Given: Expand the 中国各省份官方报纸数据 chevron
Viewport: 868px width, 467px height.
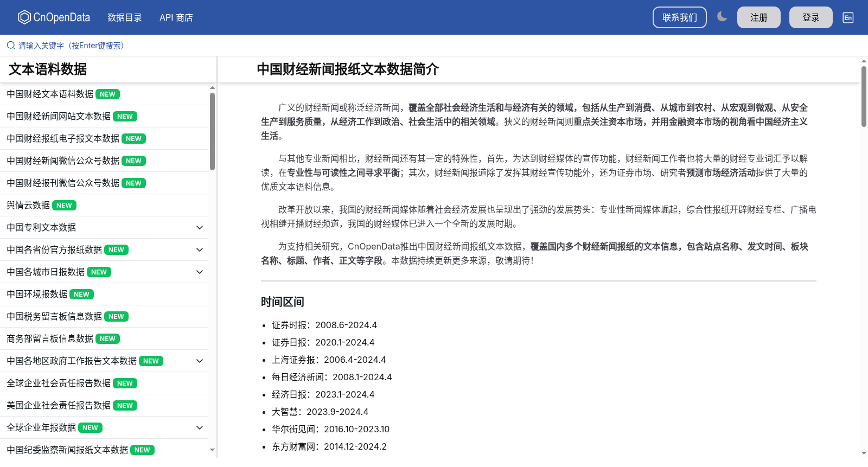Looking at the screenshot, I should click(x=200, y=250).
